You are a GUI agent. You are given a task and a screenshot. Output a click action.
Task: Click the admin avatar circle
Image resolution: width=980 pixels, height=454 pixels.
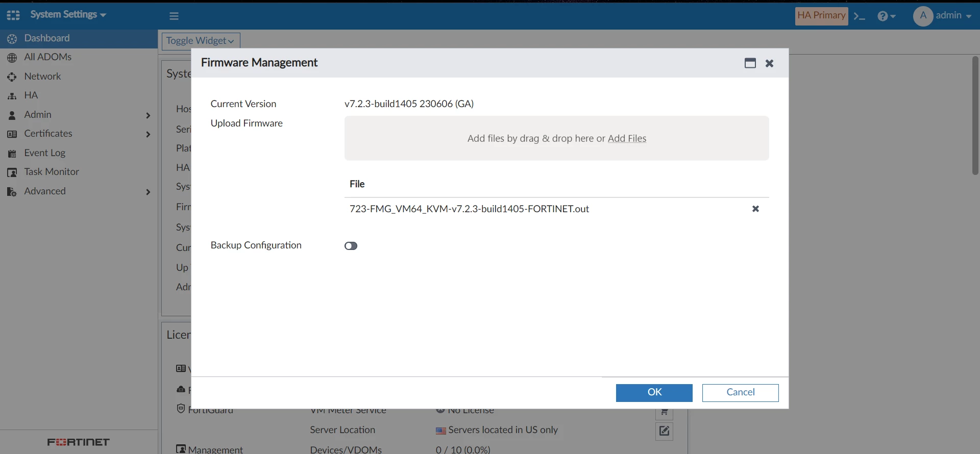[923, 16]
